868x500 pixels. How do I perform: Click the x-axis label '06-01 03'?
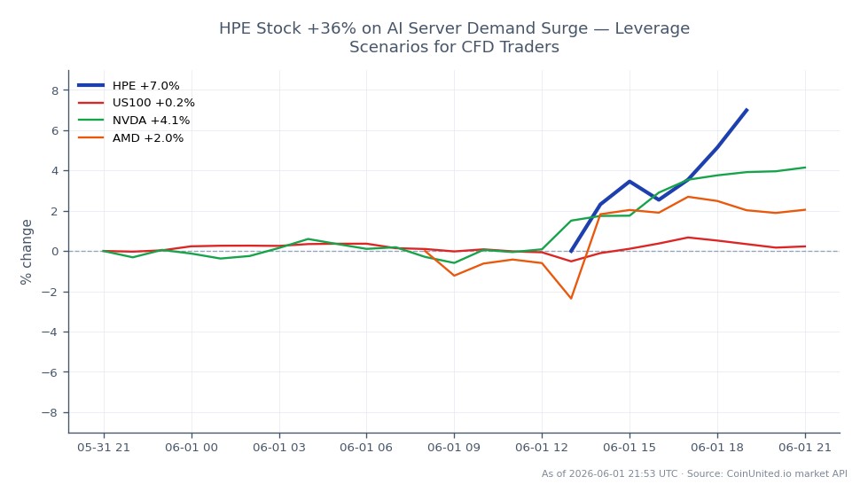279,448
